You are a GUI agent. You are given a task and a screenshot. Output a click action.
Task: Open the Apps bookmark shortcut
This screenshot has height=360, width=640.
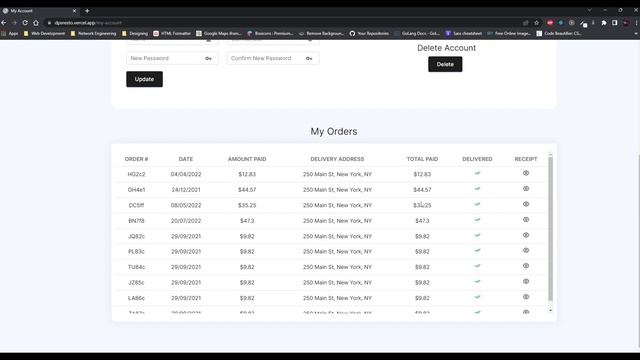(10, 33)
